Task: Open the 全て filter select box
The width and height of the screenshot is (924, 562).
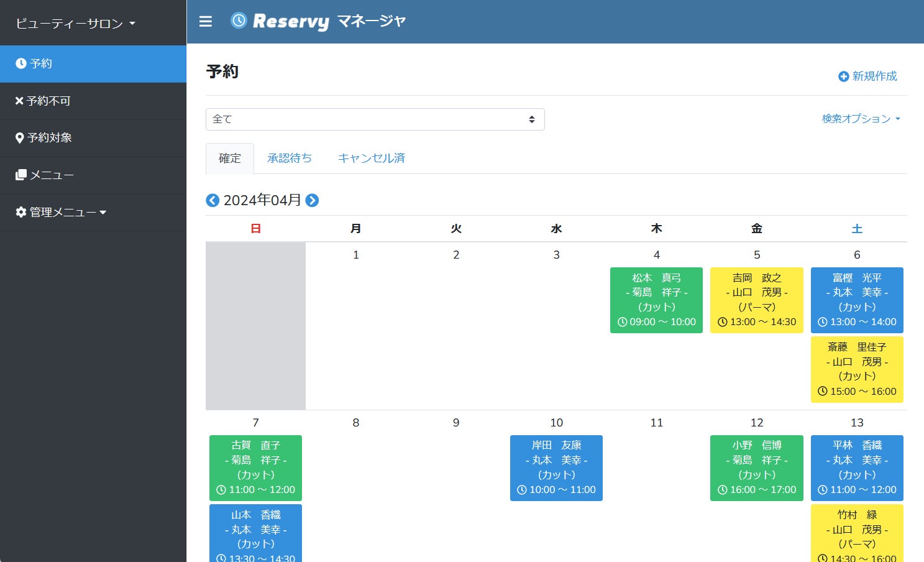Action: pos(375,119)
